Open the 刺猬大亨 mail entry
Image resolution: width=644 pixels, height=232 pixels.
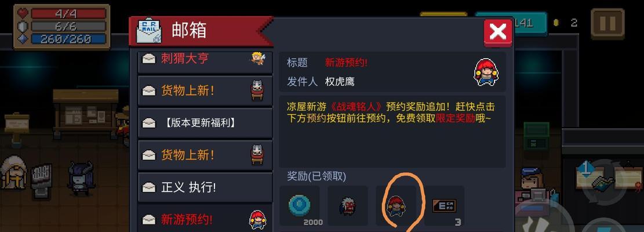205,60
